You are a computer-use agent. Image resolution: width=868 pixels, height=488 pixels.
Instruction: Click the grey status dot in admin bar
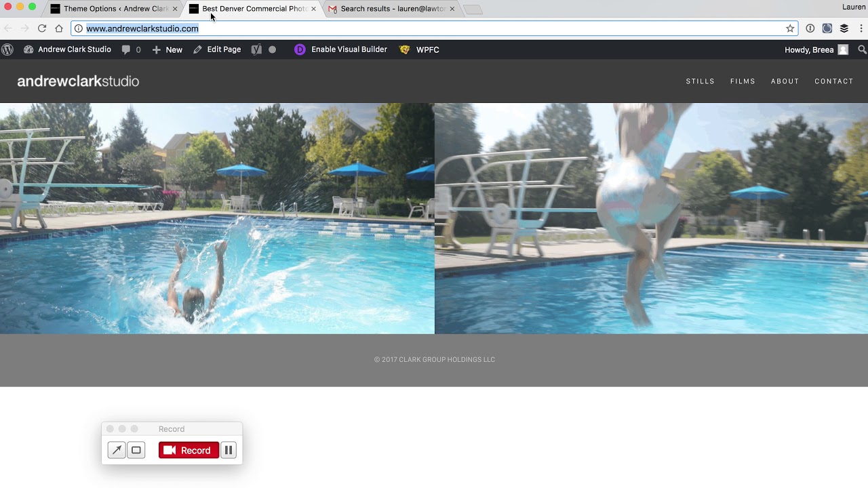[272, 49]
